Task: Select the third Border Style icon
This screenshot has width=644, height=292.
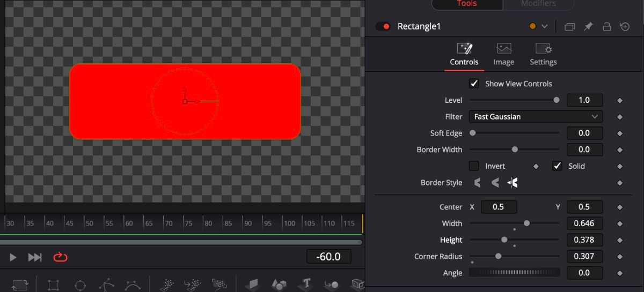Action: [513, 183]
